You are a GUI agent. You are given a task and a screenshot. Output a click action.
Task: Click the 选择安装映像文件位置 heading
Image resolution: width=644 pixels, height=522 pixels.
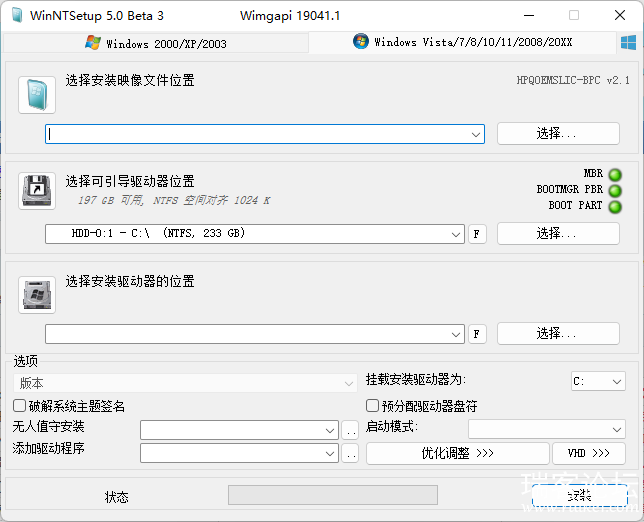coord(130,80)
